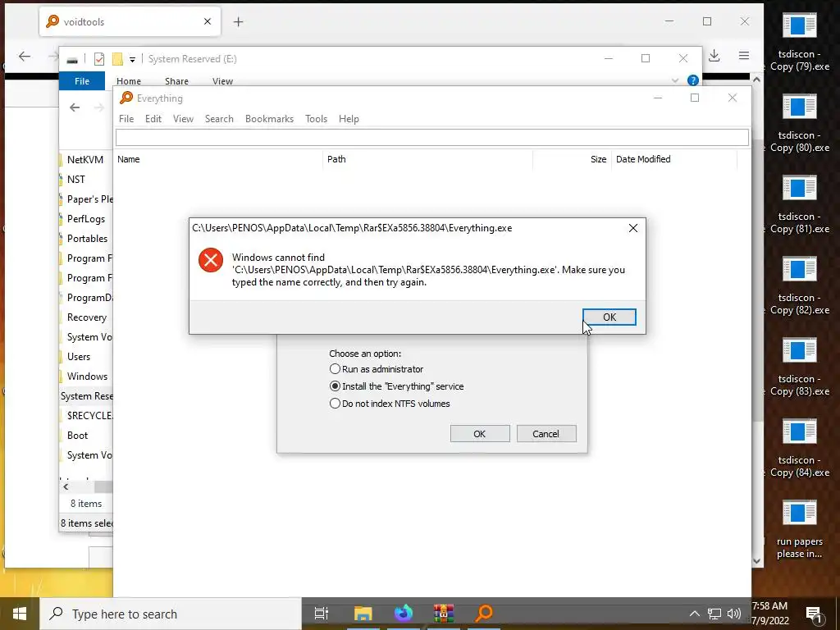Open Task View from taskbar
The height and width of the screenshot is (630, 840).
click(x=322, y=614)
